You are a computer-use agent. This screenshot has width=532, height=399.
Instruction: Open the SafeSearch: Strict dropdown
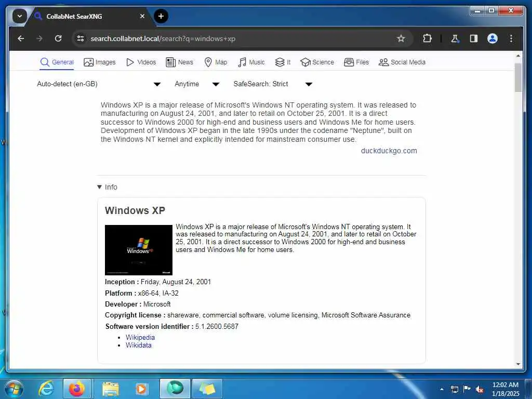tap(273, 84)
